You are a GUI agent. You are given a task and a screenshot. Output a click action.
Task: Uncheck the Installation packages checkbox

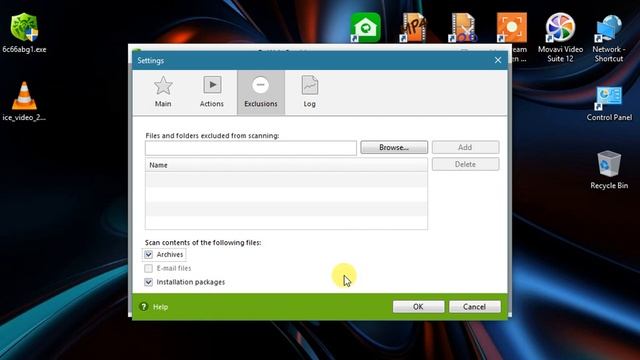148,282
